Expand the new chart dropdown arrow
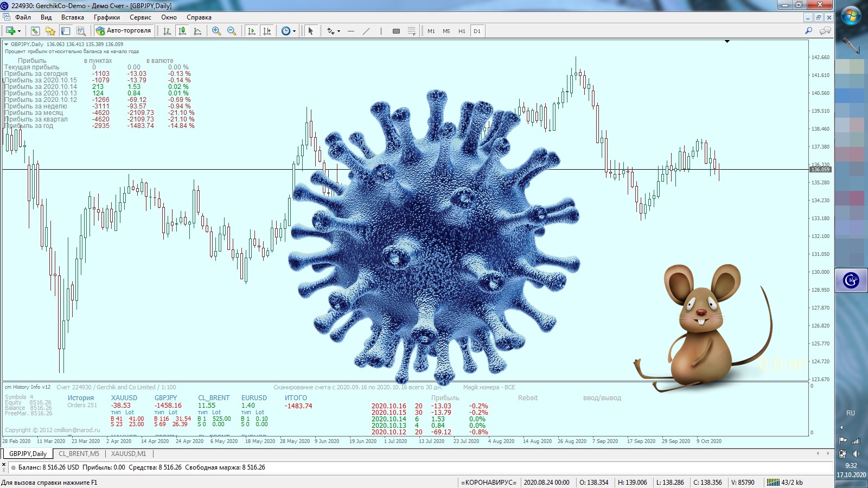868x488 pixels. click(x=19, y=31)
